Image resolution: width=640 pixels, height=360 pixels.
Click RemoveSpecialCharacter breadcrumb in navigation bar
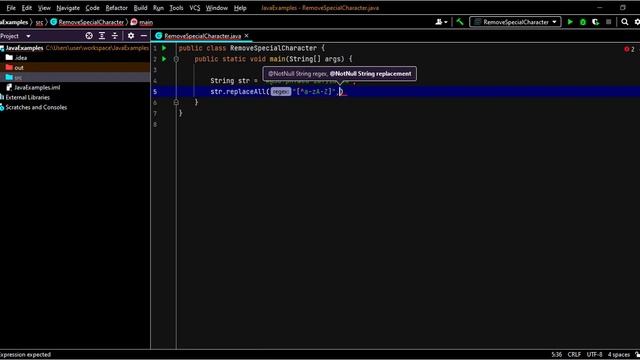click(x=87, y=22)
